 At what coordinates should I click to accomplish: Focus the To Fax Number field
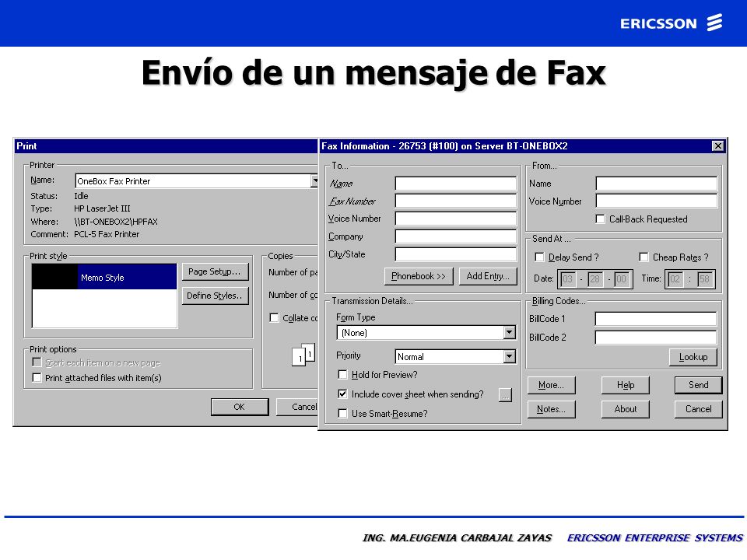456,201
